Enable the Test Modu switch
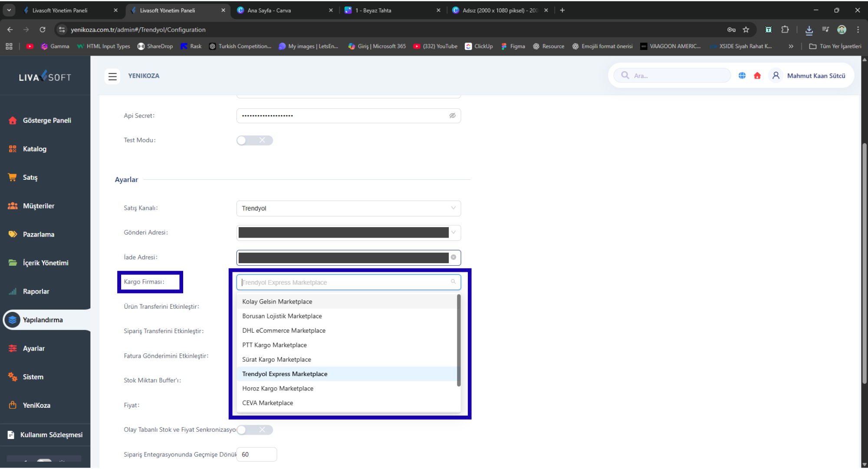The height and width of the screenshot is (469, 868). click(x=254, y=140)
